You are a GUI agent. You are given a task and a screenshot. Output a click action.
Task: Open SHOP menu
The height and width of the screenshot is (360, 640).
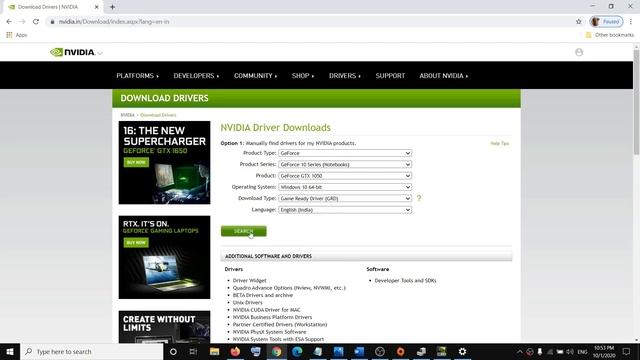pyautogui.click(x=303, y=76)
